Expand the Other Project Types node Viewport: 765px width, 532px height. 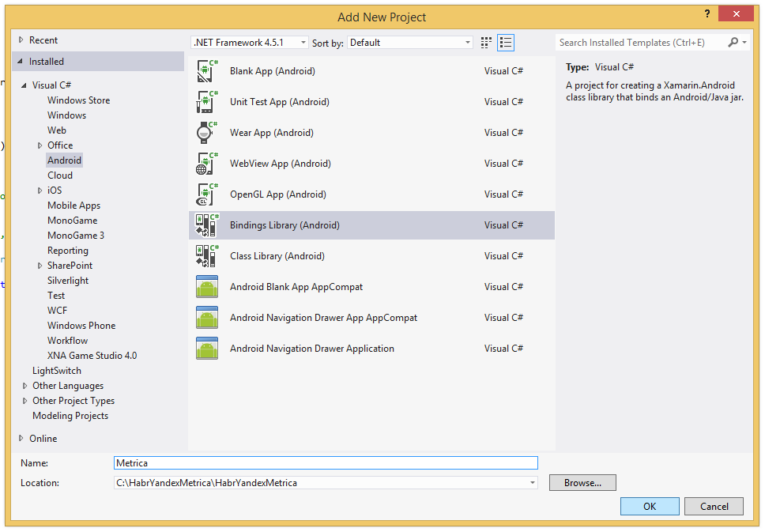coord(24,401)
